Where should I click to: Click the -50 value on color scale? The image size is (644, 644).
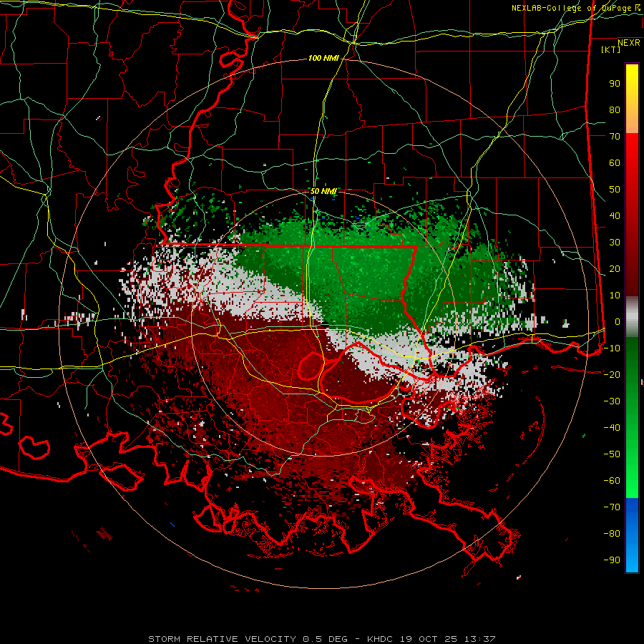click(612, 454)
